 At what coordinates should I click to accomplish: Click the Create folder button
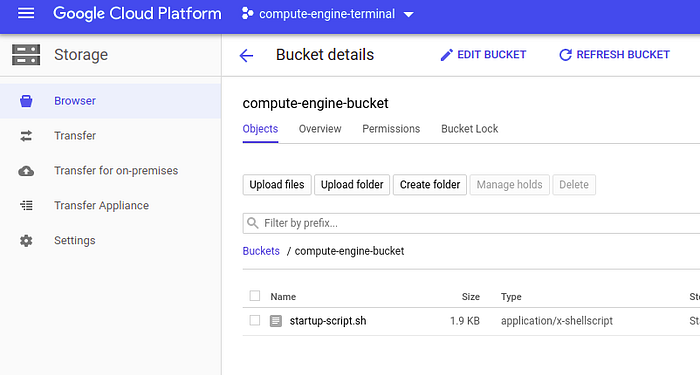pos(430,185)
